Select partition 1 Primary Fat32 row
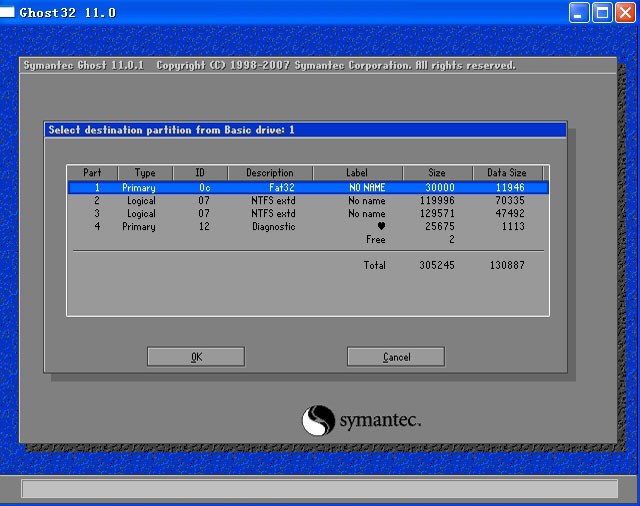This screenshot has height=506, width=640. coord(308,188)
